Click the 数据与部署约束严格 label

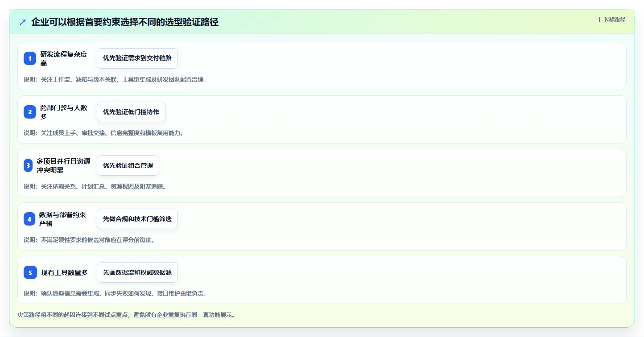coord(62,219)
